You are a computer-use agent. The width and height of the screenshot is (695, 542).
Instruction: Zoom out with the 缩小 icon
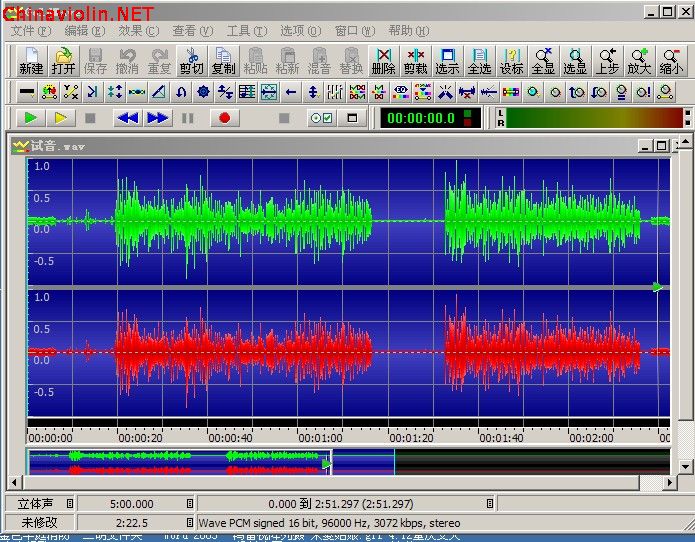pos(671,61)
